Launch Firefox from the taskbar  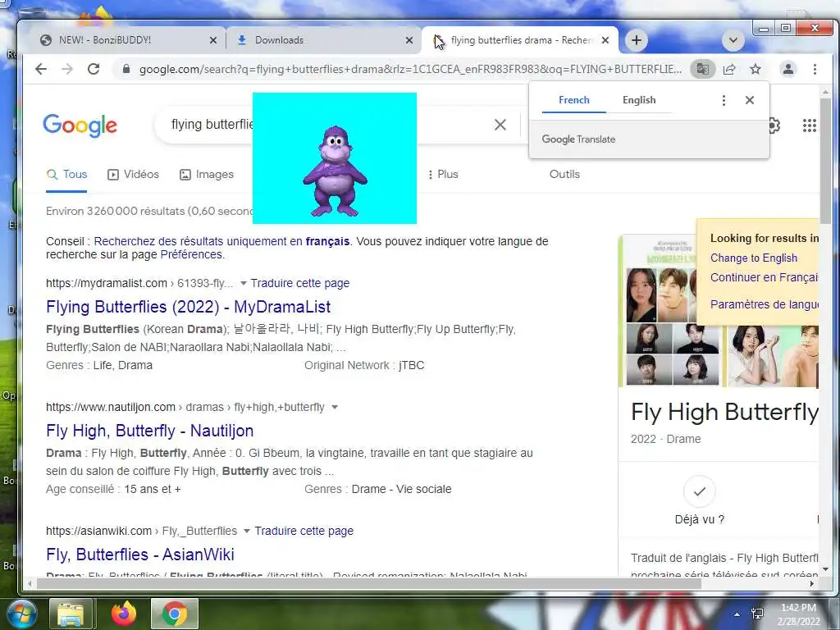pyautogui.click(x=123, y=614)
